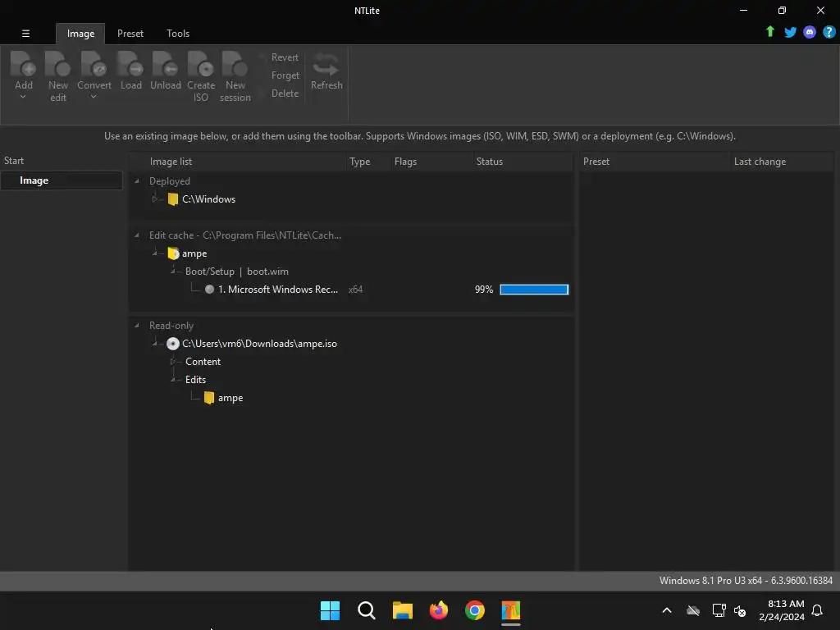
Task: Open the Twitter icon link
Action: 790,32
